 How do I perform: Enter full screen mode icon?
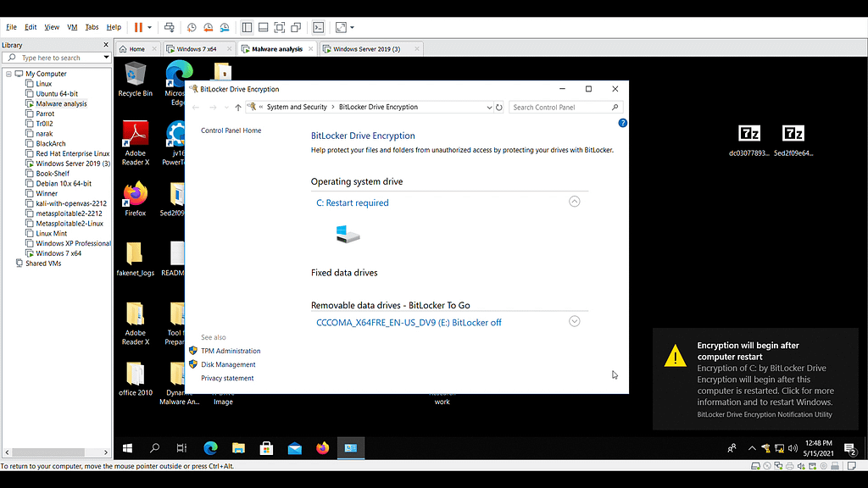[x=280, y=27]
